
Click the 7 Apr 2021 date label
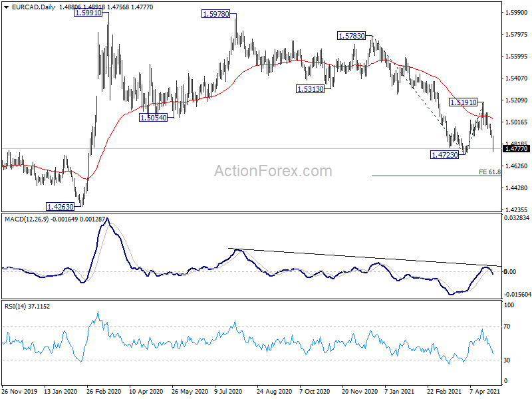tap(485, 391)
